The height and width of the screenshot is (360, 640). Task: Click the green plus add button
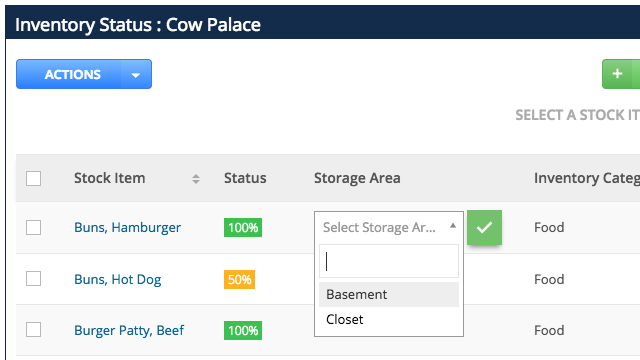point(618,74)
